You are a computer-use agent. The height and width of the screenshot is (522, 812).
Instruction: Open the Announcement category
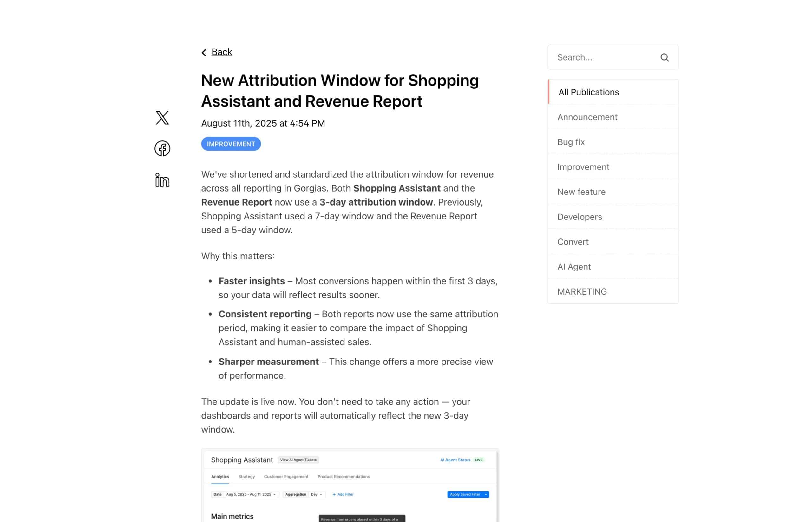(612, 117)
